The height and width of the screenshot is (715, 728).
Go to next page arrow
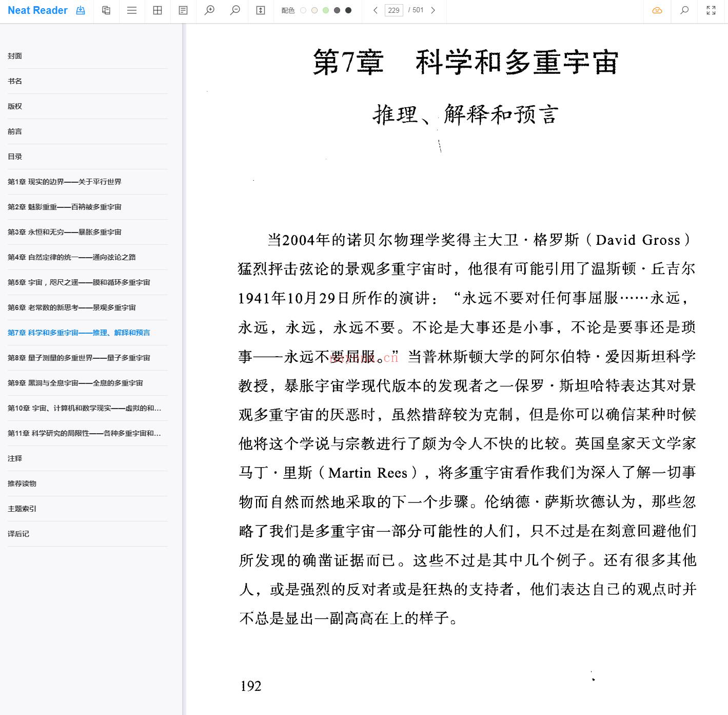point(433,10)
